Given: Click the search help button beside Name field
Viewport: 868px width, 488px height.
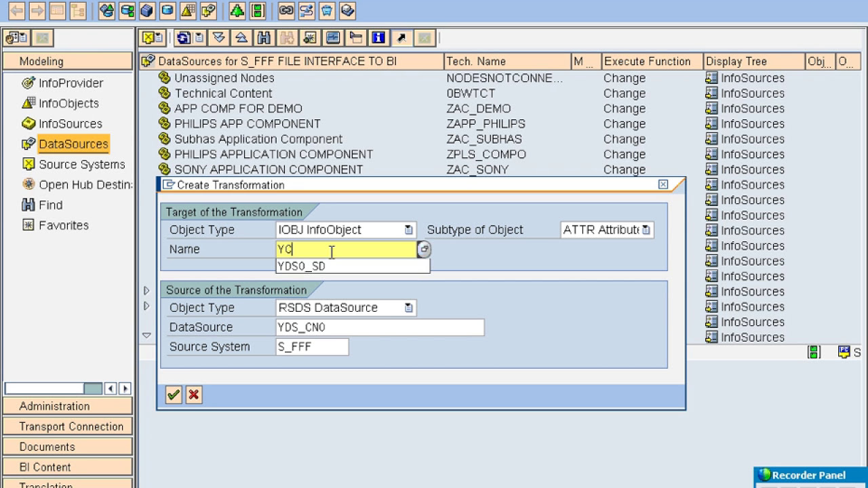Looking at the screenshot, I should pos(424,249).
